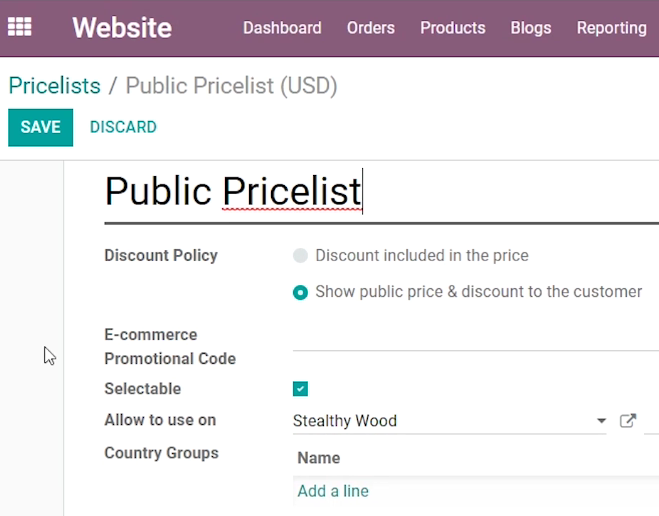Open the apps grid menu icon
Image resolution: width=659 pixels, height=516 pixels.
[x=19, y=27]
